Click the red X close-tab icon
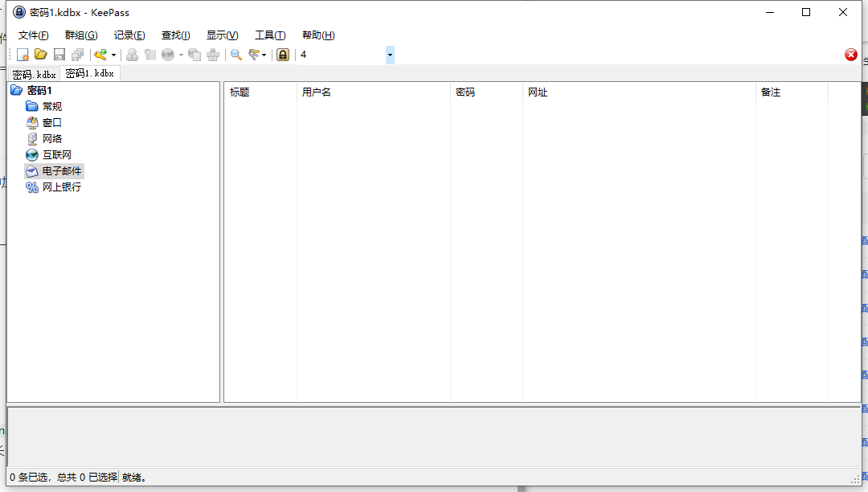This screenshot has height=492, width=868. pos(851,54)
